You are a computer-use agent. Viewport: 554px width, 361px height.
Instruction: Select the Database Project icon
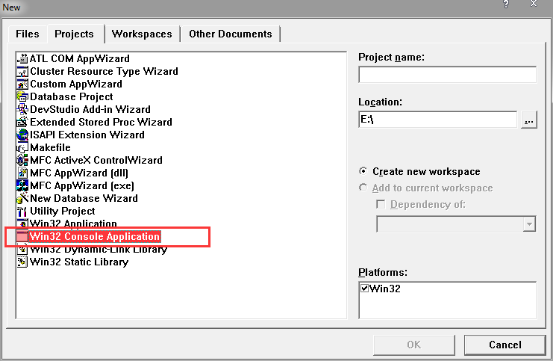[22, 97]
